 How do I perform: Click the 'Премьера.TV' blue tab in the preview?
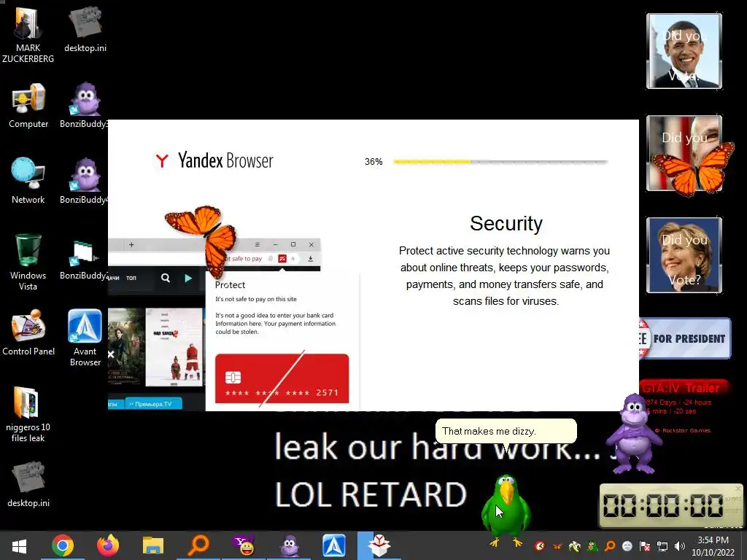click(153, 404)
